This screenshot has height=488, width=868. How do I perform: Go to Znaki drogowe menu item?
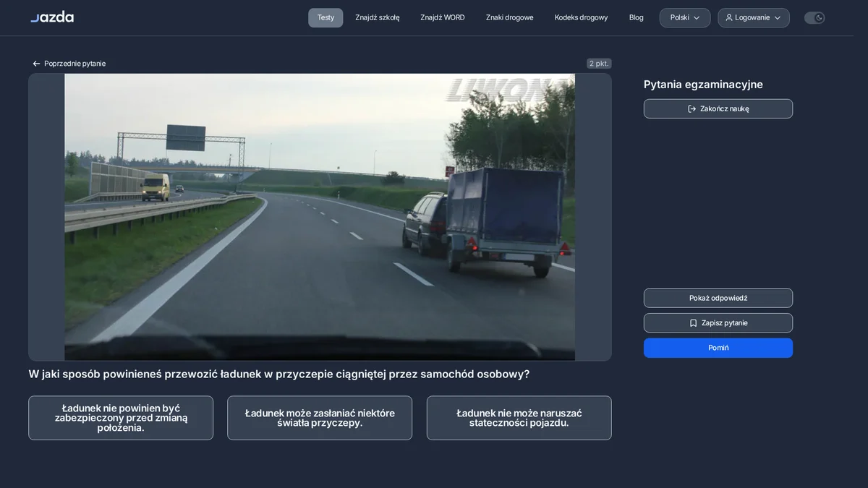[509, 17]
